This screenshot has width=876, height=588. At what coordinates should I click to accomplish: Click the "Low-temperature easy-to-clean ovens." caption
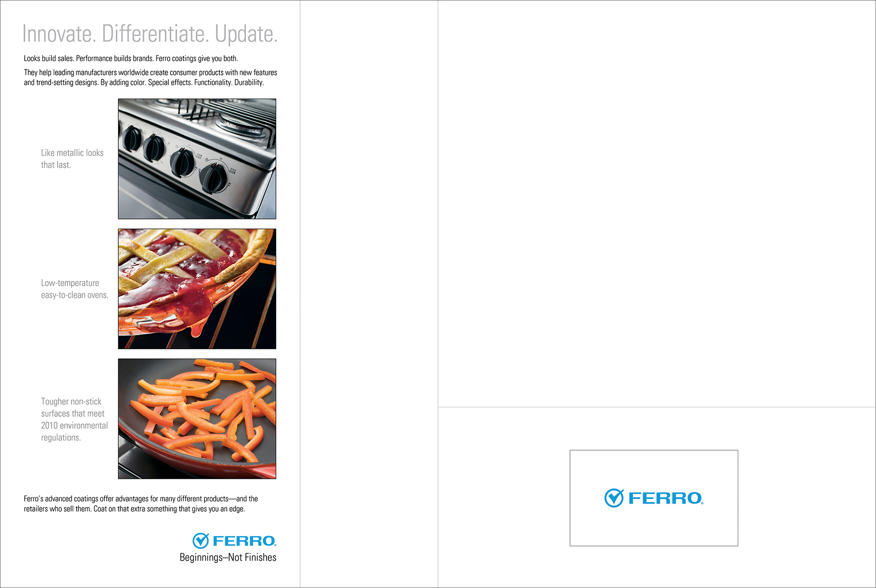click(74, 289)
